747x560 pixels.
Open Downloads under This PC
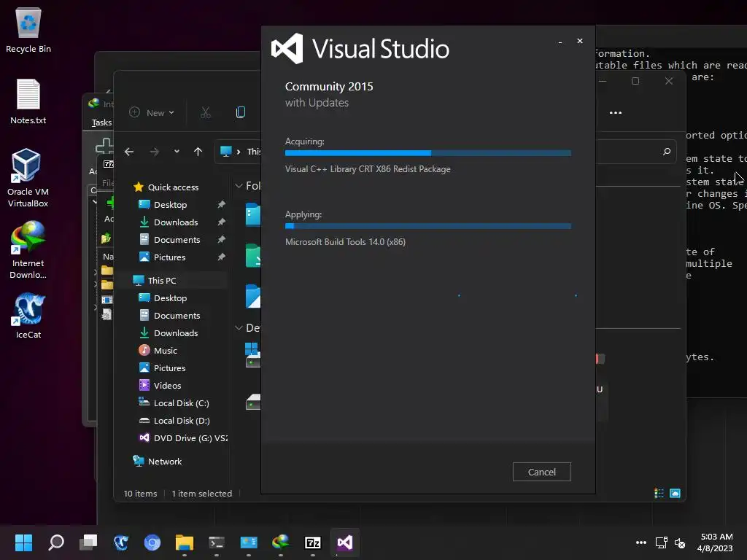175,333
